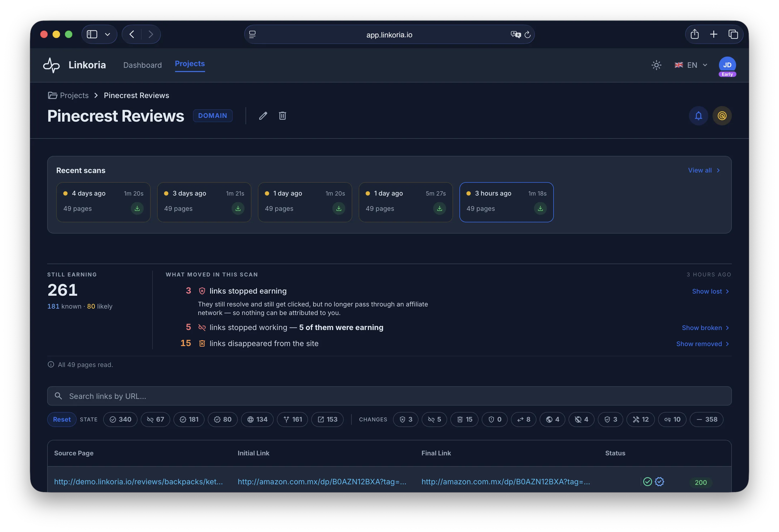Filter by the 12 tools changes chip
The width and height of the screenshot is (779, 532).
pyautogui.click(x=641, y=419)
